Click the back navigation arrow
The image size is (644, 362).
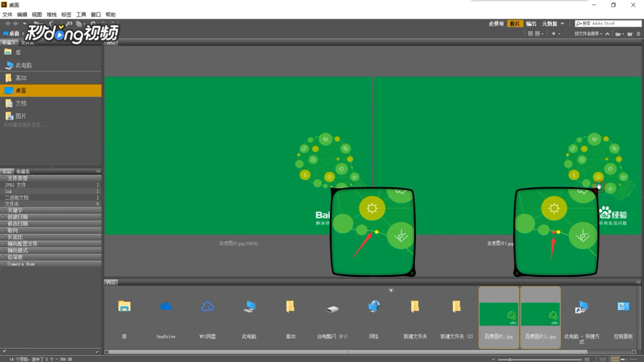tap(7, 23)
